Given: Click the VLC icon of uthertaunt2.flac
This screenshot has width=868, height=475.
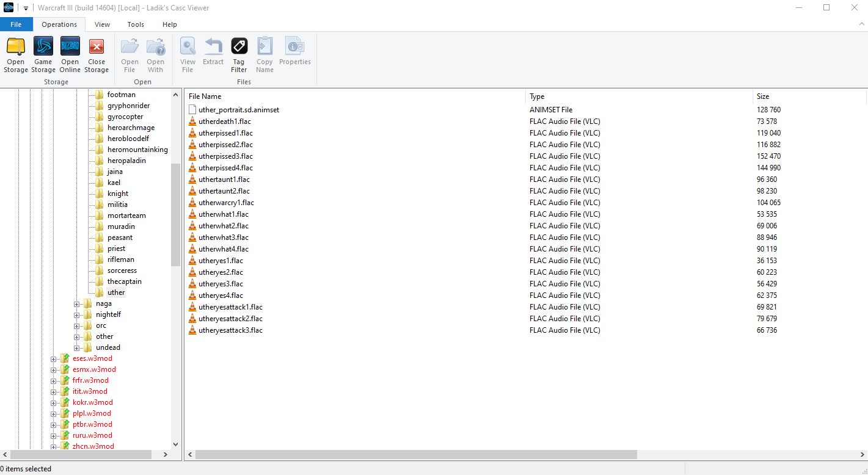Looking at the screenshot, I should [192, 191].
